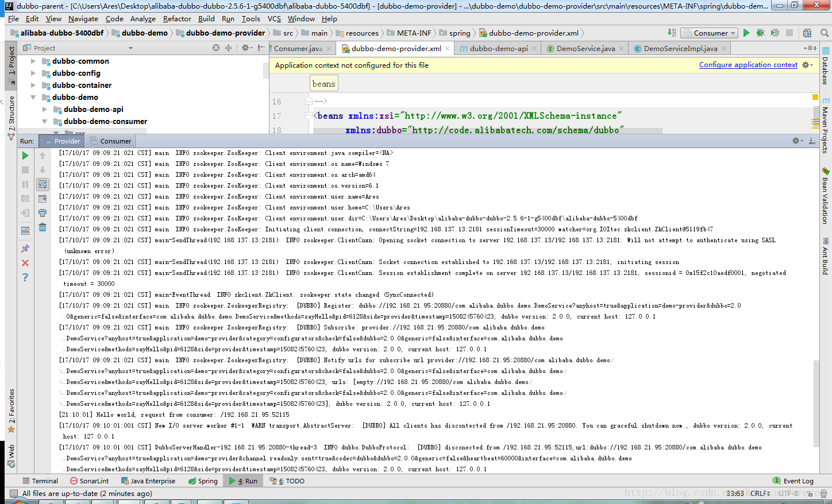Open the Spring tool window button
Screen dimensions: 832x504
tap(203, 481)
